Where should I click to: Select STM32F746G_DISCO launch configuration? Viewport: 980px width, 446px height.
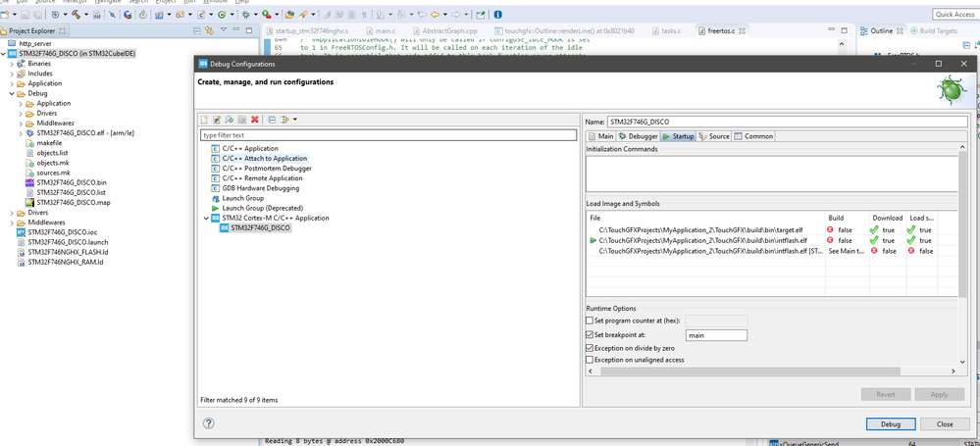tap(256, 228)
